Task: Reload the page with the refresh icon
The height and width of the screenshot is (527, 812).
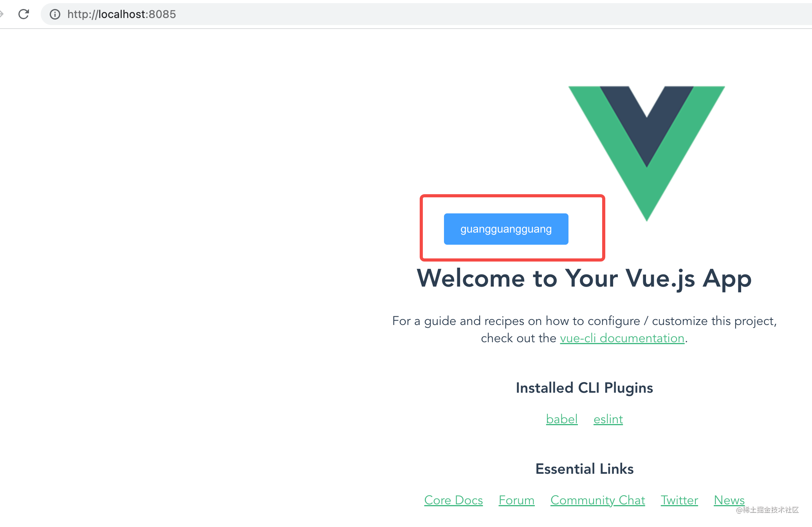Action: point(24,14)
